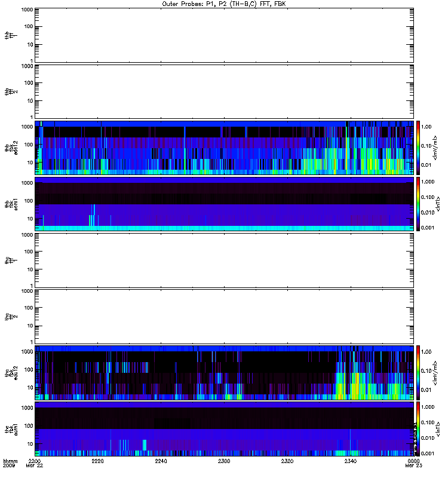Image resolution: width=448 pixels, height=478 pixels.
Task: Click '0.001' on the thb scm1 colorbar
Action: click(428, 228)
